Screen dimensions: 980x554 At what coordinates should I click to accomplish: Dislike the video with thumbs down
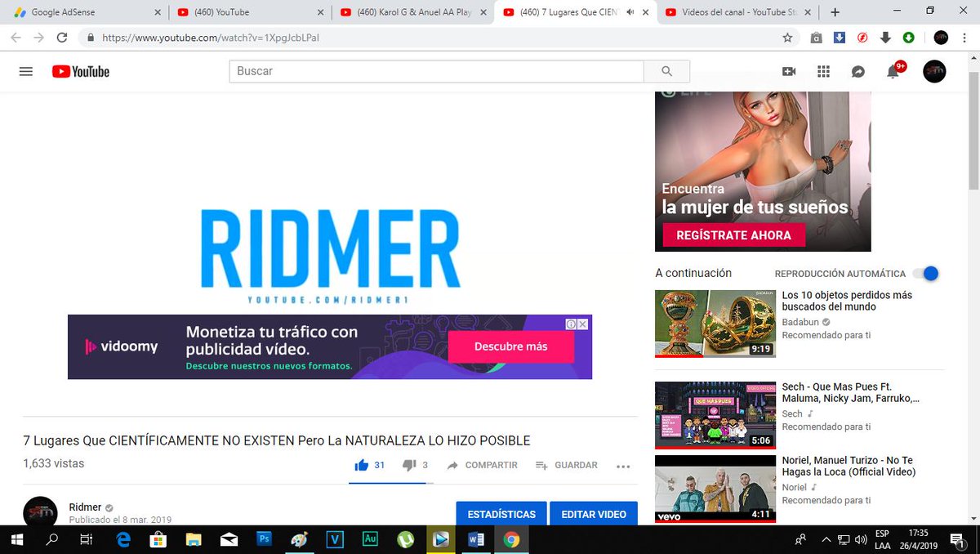click(409, 465)
